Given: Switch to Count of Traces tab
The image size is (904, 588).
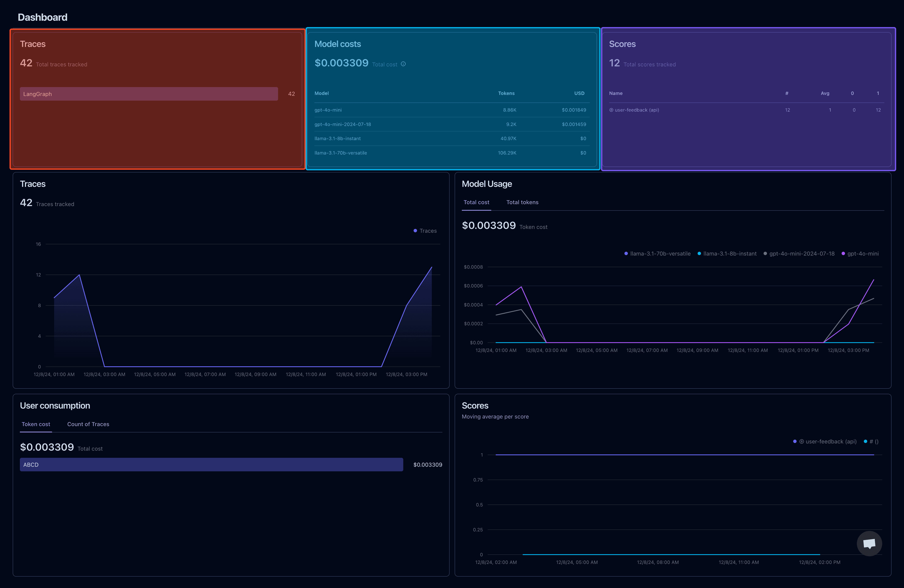Looking at the screenshot, I should pyautogui.click(x=88, y=424).
